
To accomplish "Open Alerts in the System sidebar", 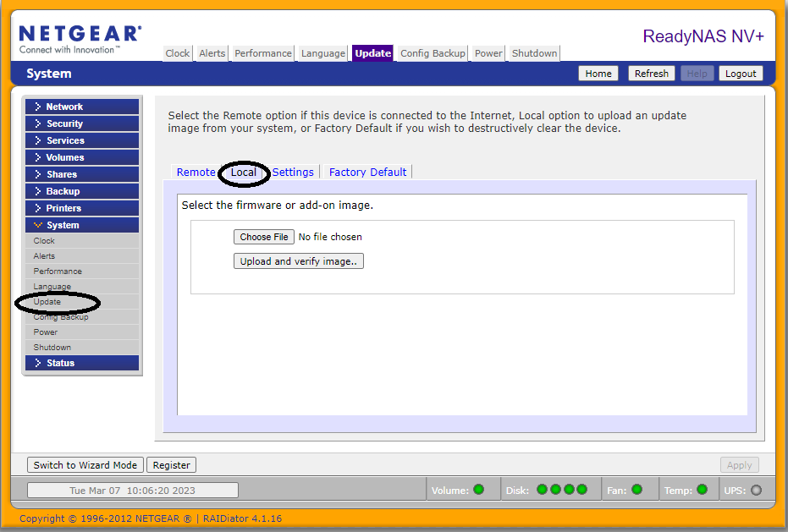I will [x=82, y=255].
